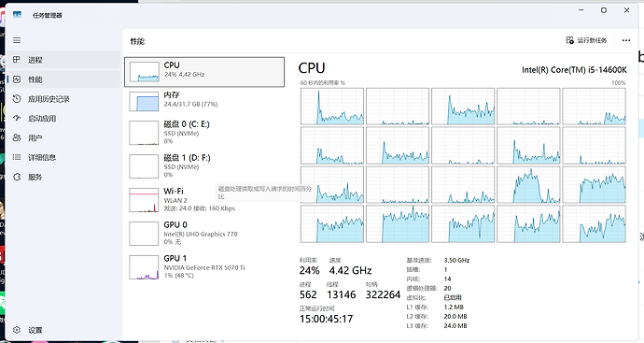Open the 启动应用 page
The image size is (644, 343).
tap(63, 118)
